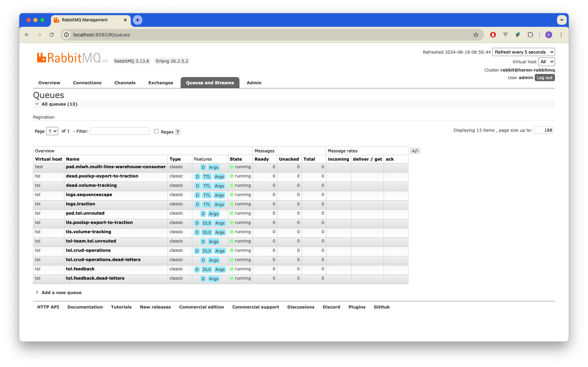
Task: Click DLX badge for tol.feedback queue
Action: tap(207, 270)
